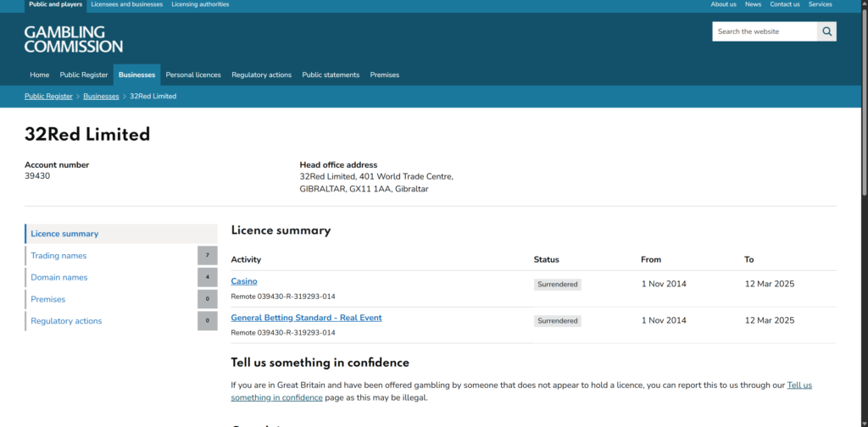This screenshot has height=427, width=868.
Task: Go to Home in main navigation
Action: (39, 75)
